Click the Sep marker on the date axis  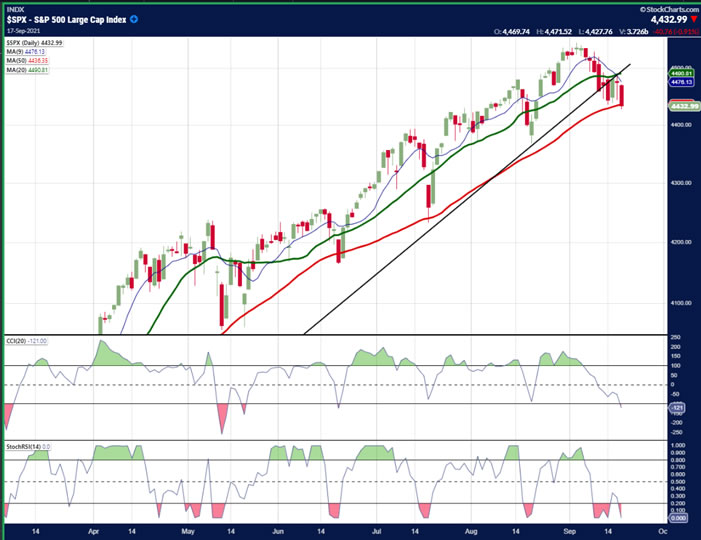[569, 531]
